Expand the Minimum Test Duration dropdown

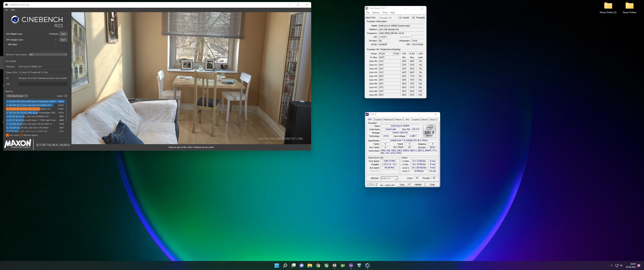[48, 54]
